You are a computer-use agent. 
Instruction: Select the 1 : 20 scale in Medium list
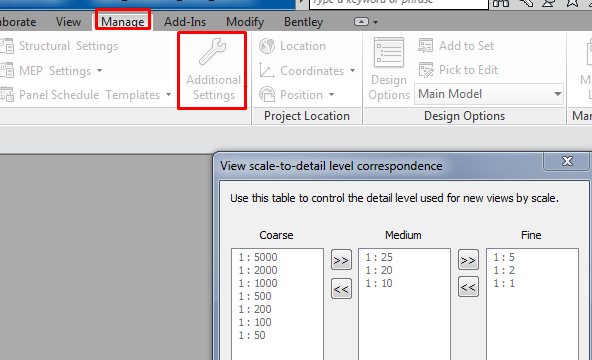[x=379, y=270]
